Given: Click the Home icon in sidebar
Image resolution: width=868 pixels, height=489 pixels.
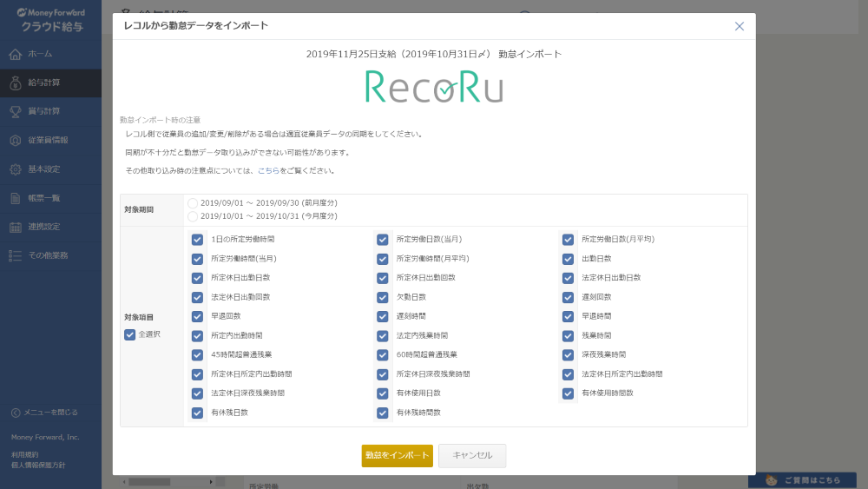Looking at the screenshot, I should (16, 54).
